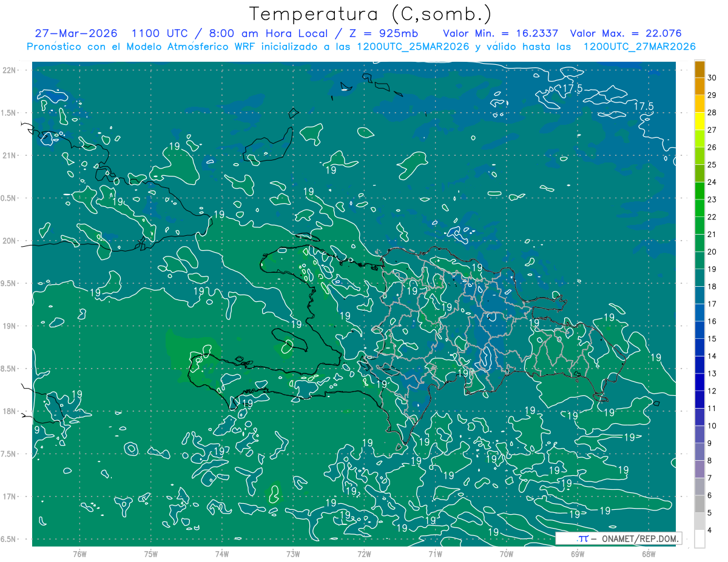
Task: Click the ONAMET/REP.DOM. logo box
Action: (x=619, y=538)
